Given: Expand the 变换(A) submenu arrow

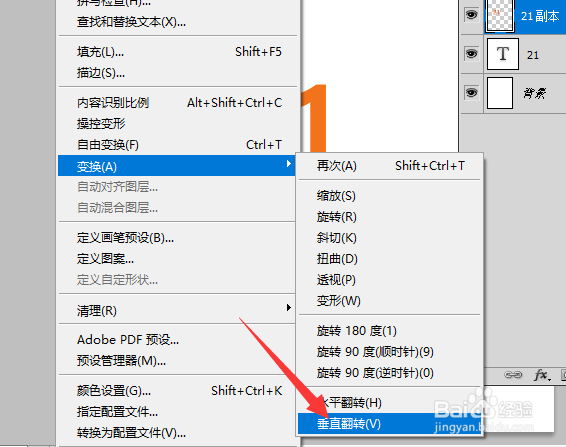Looking at the screenshot, I should (x=288, y=164).
